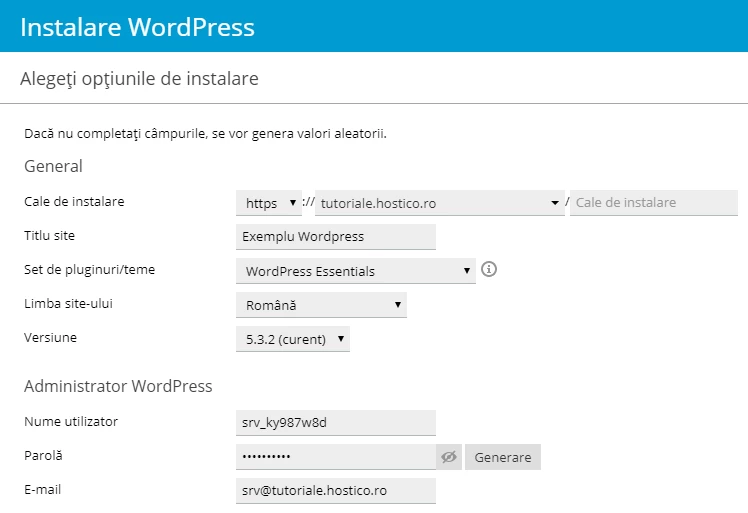Click the Nume utilizator input field
Viewport: 748px width, 513px height.
pyautogui.click(x=336, y=423)
